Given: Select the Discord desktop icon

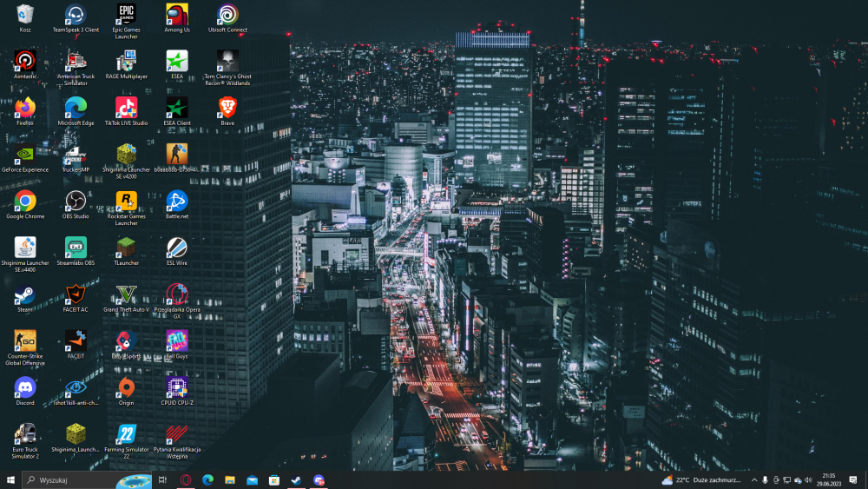Looking at the screenshot, I should coord(25,392).
